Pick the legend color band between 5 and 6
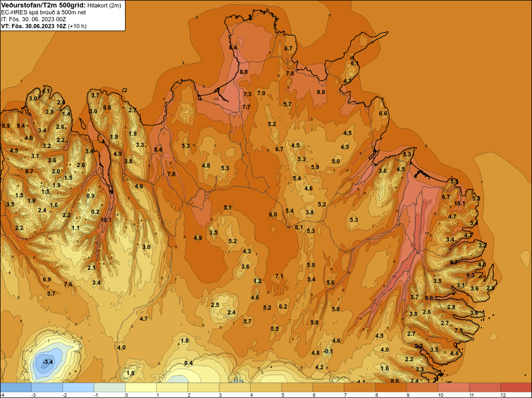 pos(297,387)
